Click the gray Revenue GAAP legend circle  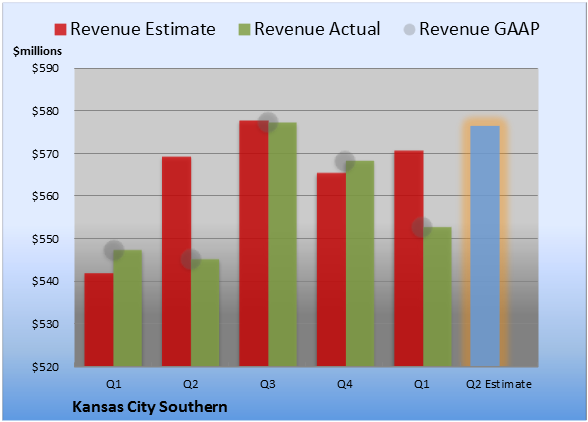pyautogui.click(x=410, y=29)
